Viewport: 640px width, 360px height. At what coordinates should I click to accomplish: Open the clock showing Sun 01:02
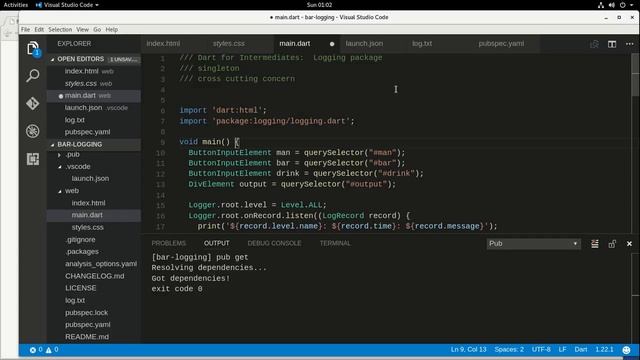[x=319, y=5]
